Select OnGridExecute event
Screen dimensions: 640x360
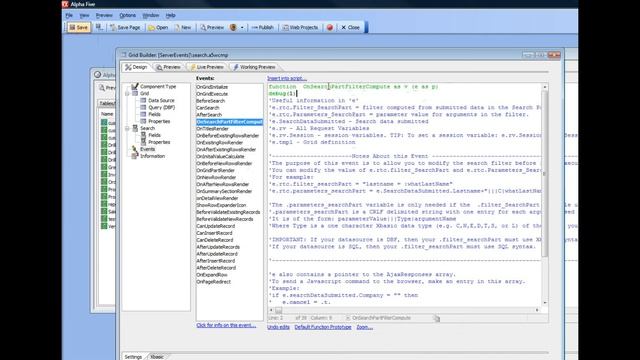(212, 94)
